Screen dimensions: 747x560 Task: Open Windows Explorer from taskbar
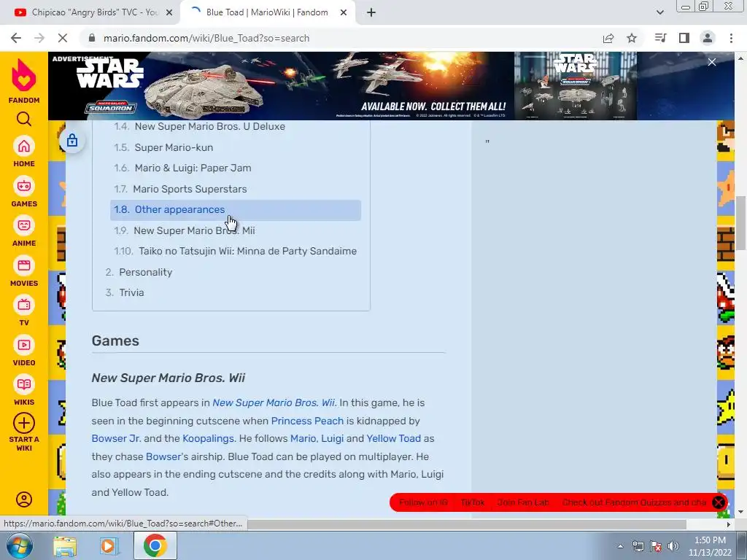tap(65, 545)
